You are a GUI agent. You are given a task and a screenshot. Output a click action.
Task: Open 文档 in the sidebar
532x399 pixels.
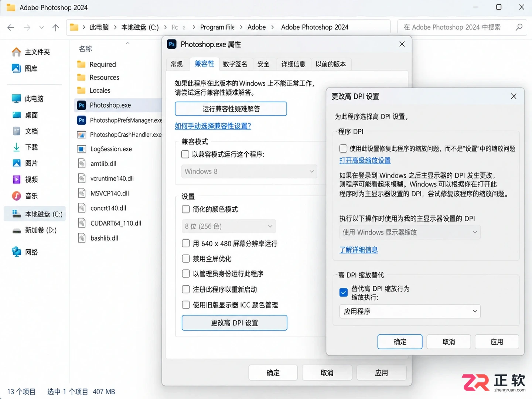[x=25, y=131]
